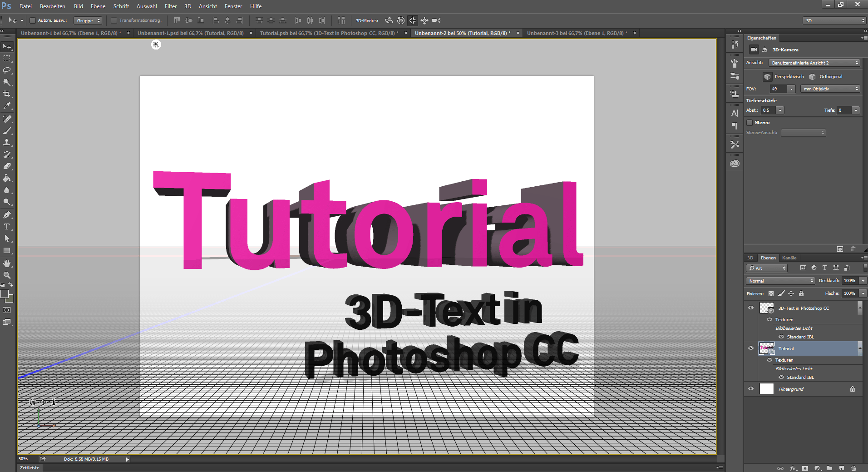Click the 3D roll mode icon

click(401, 20)
